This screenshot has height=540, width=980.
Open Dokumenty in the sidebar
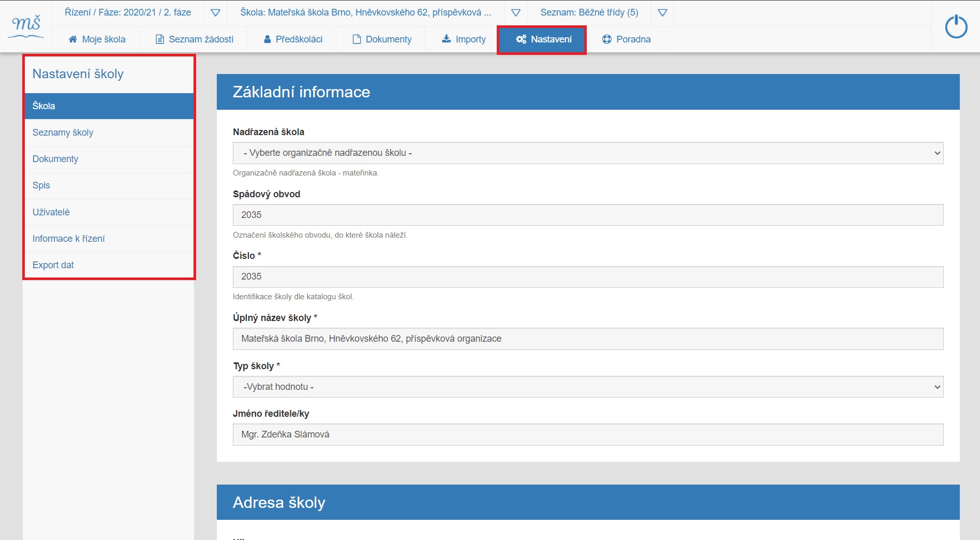pos(109,159)
